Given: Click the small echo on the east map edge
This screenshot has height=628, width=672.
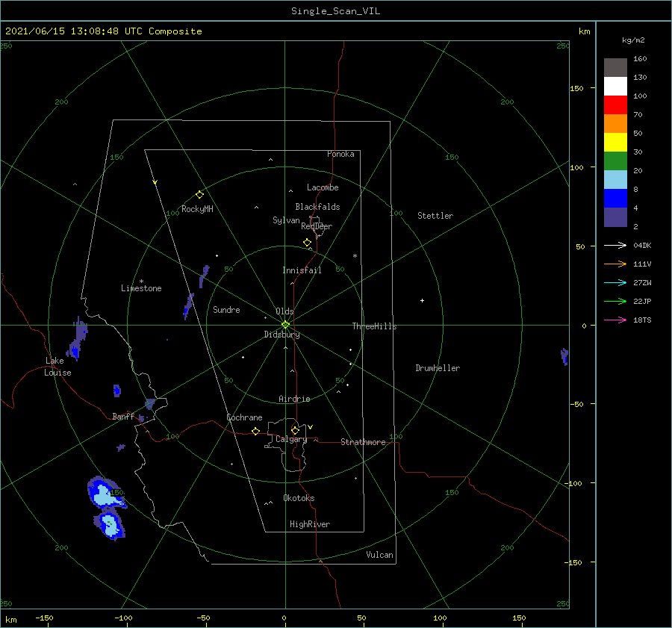Looking at the screenshot, I should point(564,356).
